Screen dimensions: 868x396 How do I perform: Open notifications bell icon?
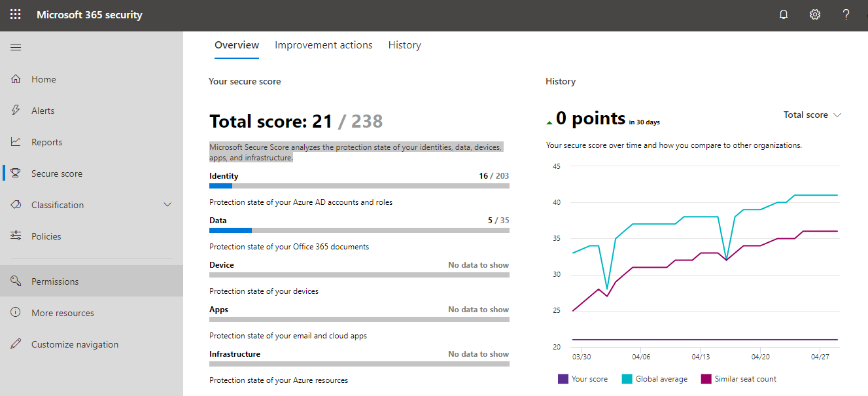[x=784, y=14]
